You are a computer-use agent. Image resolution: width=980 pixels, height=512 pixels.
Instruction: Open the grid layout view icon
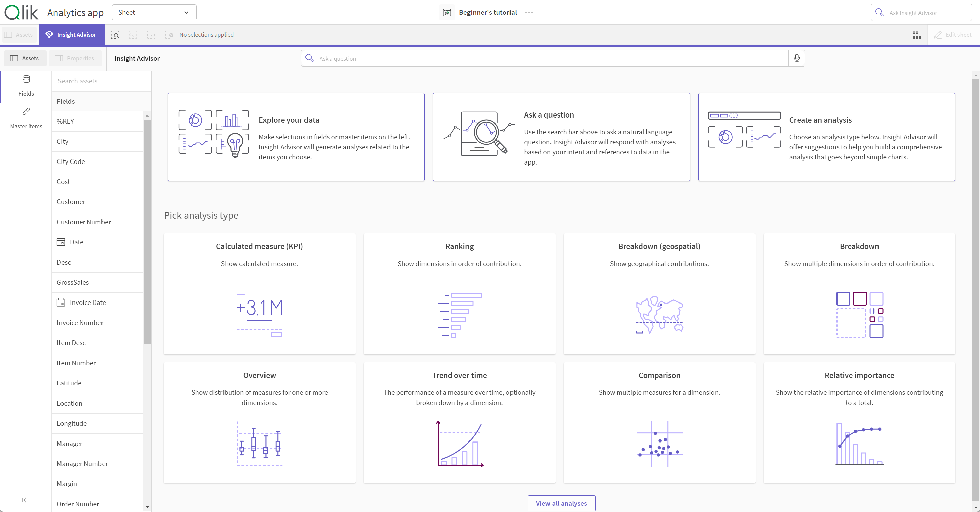coord(917,34)
